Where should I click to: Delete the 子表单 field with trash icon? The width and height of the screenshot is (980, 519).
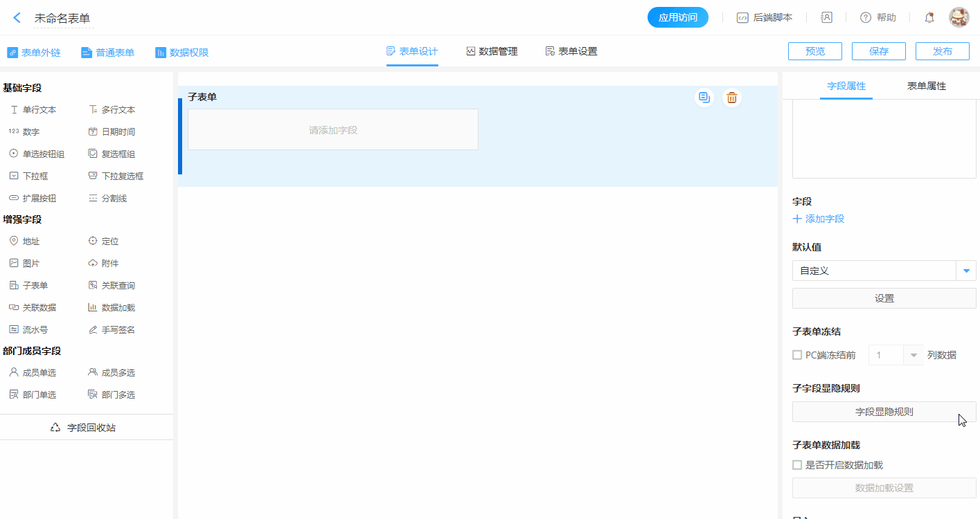[x=731, y=98]
